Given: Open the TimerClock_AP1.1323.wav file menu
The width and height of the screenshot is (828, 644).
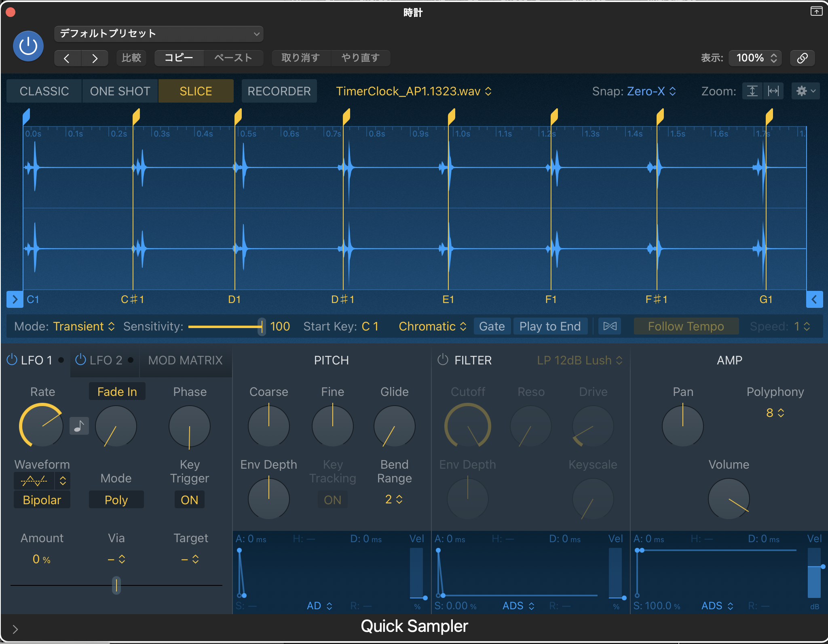Looking at the screenshot, I should (x=414, y=91).
